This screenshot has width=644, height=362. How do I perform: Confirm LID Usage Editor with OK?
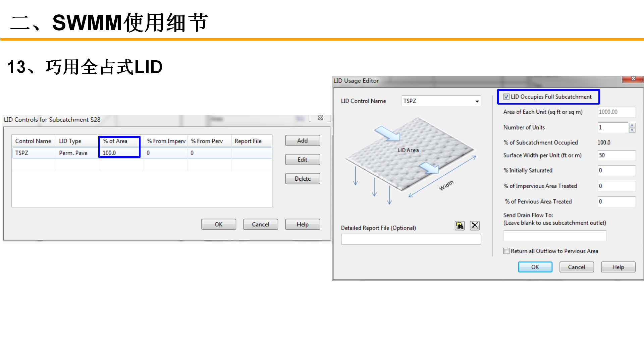[535, 267]
